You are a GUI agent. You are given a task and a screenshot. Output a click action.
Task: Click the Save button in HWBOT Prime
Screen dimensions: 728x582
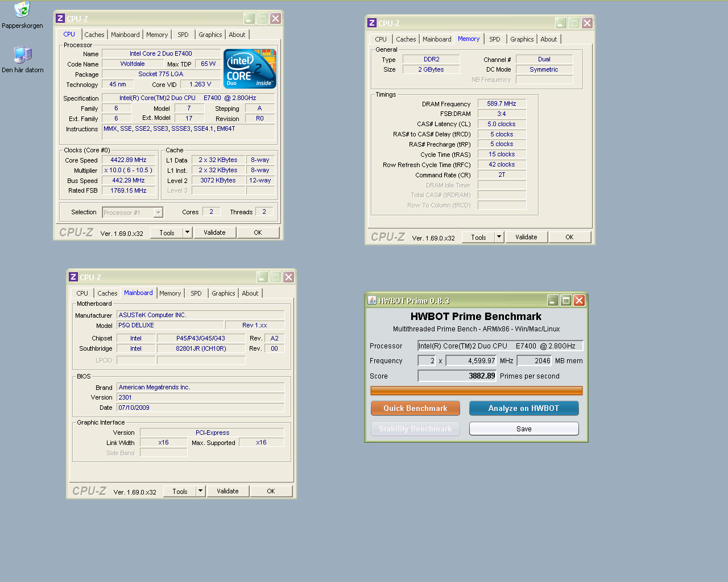tap(524, 429)
